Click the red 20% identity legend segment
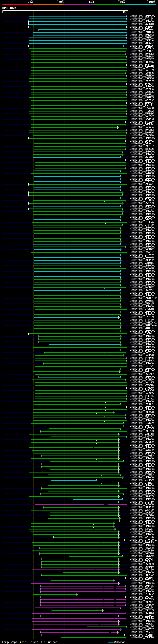Viewport: 158px width, 644px height. (x=18, y=4)
